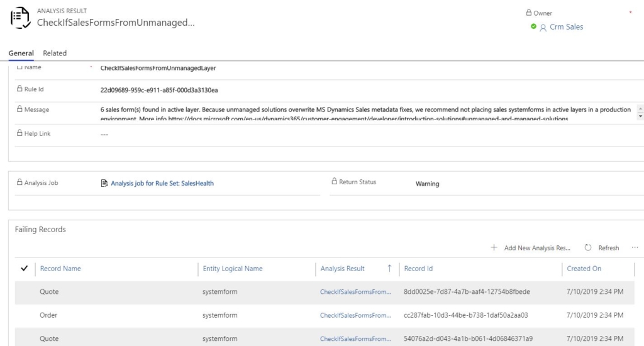Click the plus icon for Add New Analysis Result
The image size is (644, 346).
[x=494, y=248]
